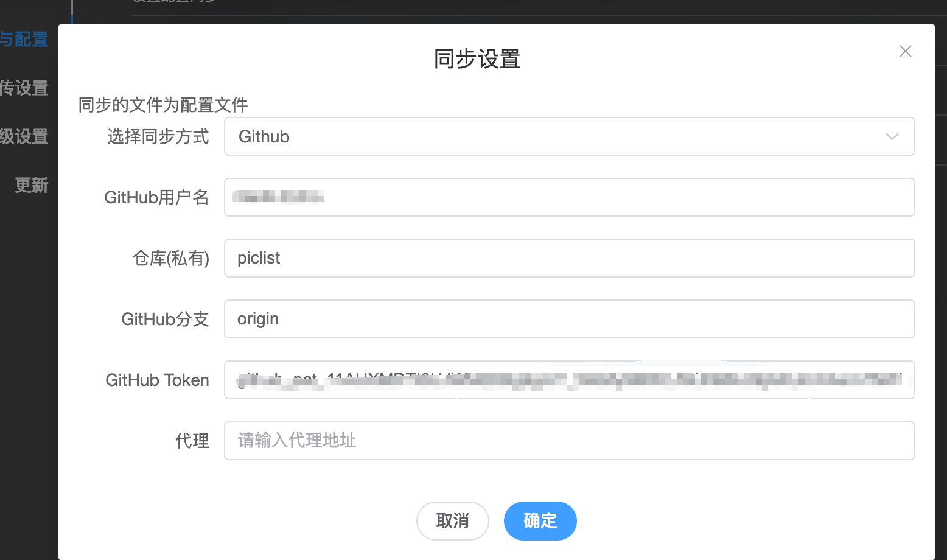Image resolution: width=947 pixels, height=560 pixels.
Task: Edit the GitHub分支 field with origin
Action: point(569,319)
